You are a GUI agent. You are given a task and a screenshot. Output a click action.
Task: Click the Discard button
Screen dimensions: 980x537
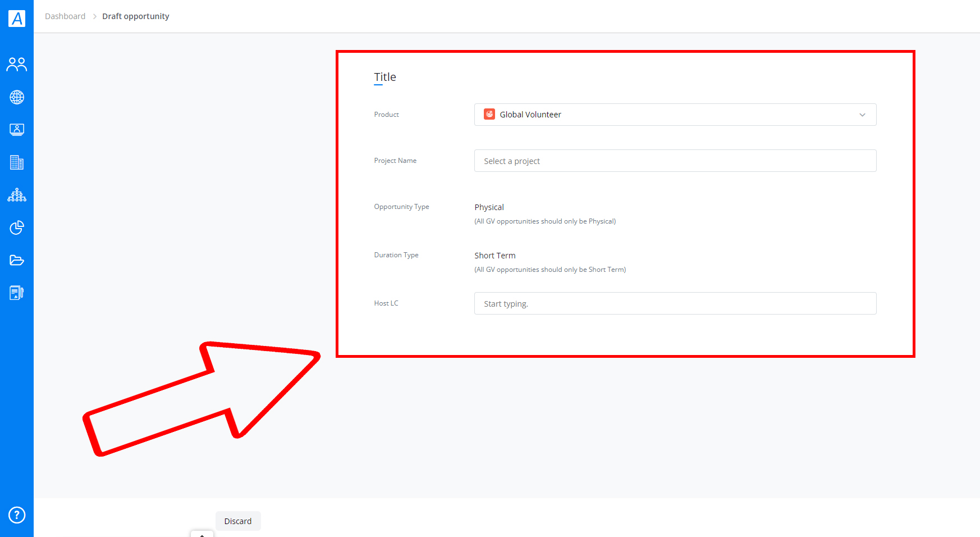[x=238, y=521]
